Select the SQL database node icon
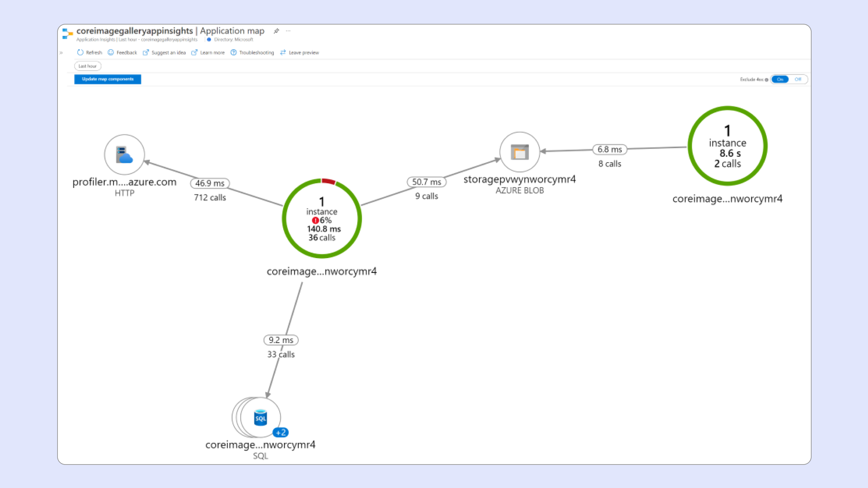Screen dimensions: 868x488 click(260, 418)
